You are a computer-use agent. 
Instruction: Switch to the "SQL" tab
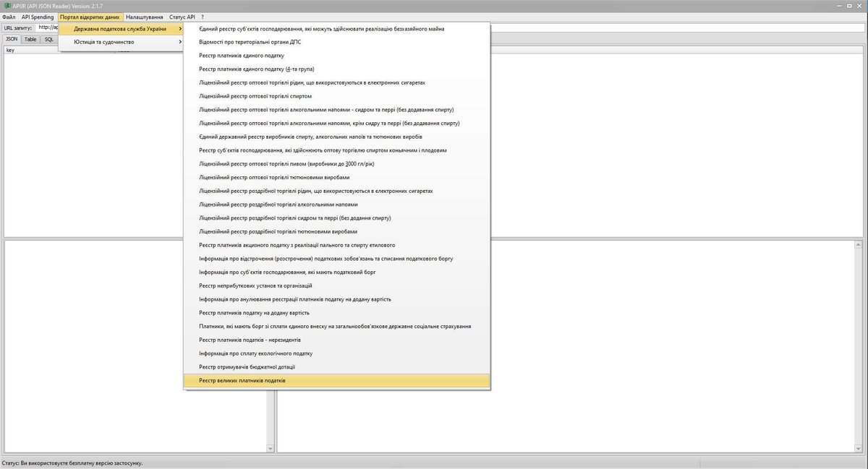pos(48,38)
